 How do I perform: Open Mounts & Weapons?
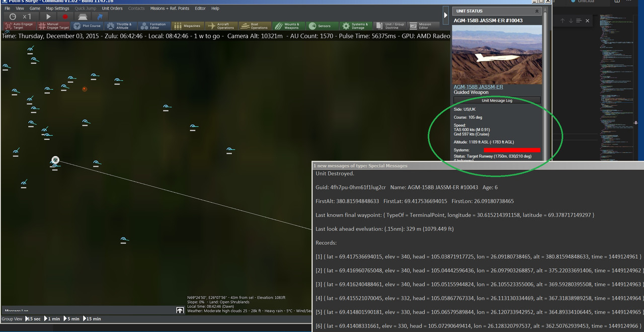[288, 26]
